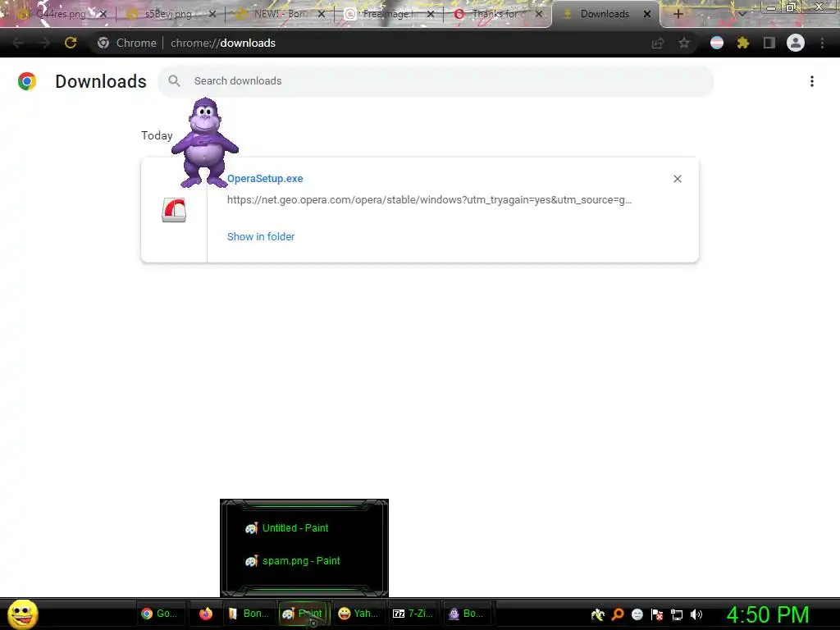Switch to the 7-Zip taskbar button

[413, 614]
